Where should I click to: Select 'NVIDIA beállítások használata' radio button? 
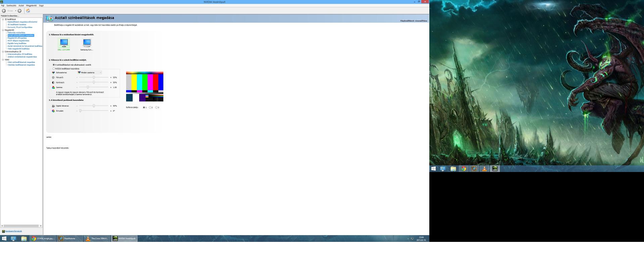54,69
